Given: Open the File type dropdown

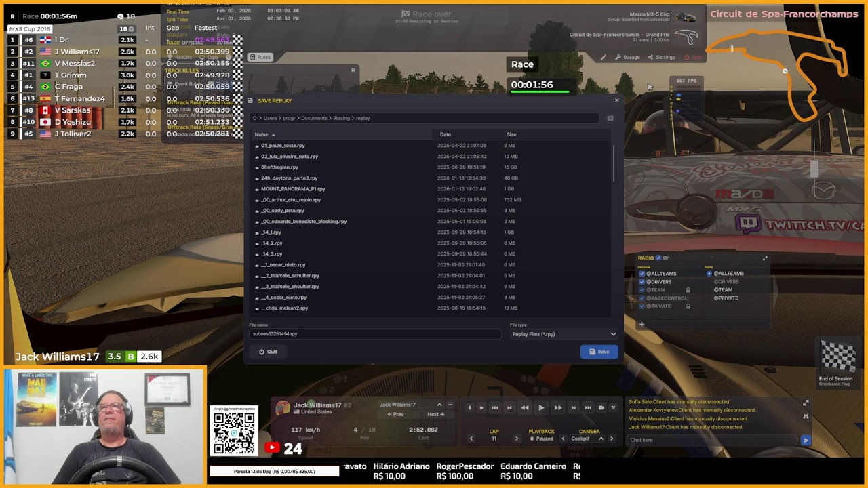Looking at the screenshot, I should [x=564, y=334].
